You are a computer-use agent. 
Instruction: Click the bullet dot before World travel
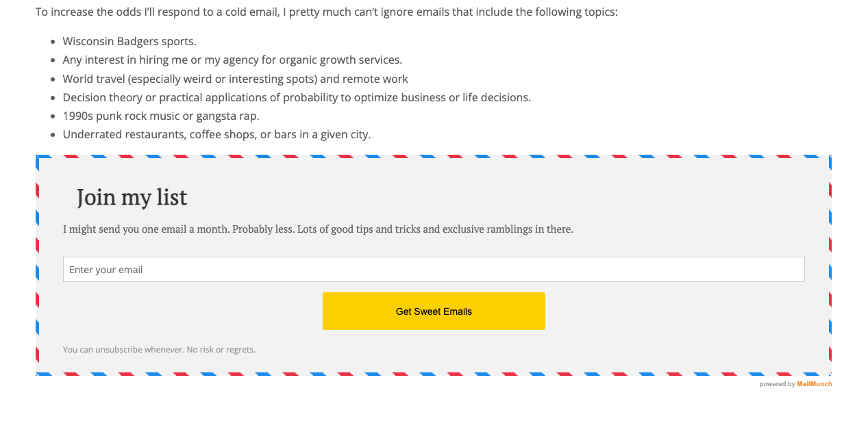pyautogui.click(x=53, y=79)
